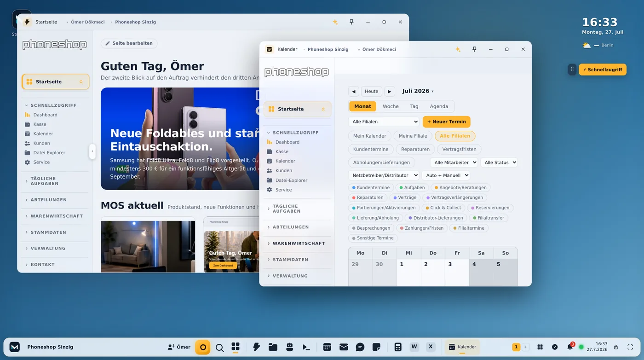This screenshot has height=360, width=644.
Task: Click Seite bearbeiten on the Startseite page
Action: pyautogui.click(x=129, y=43)
